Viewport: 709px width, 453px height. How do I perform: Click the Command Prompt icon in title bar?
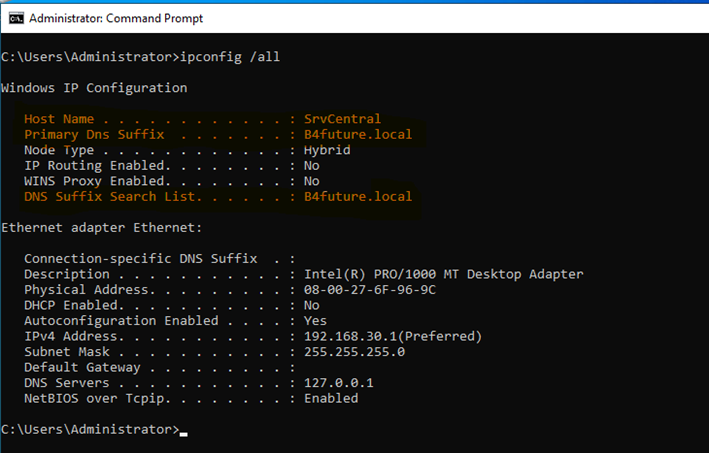tap(15, 18)
